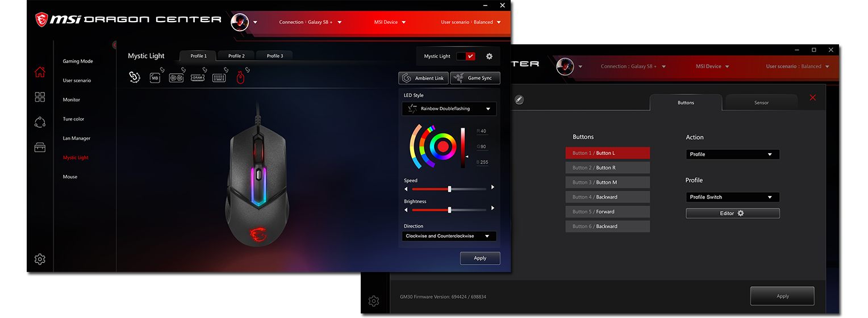The image size is (868, 318).
Task: Switch to the Profile 2 tab
Action: [236, 56]
